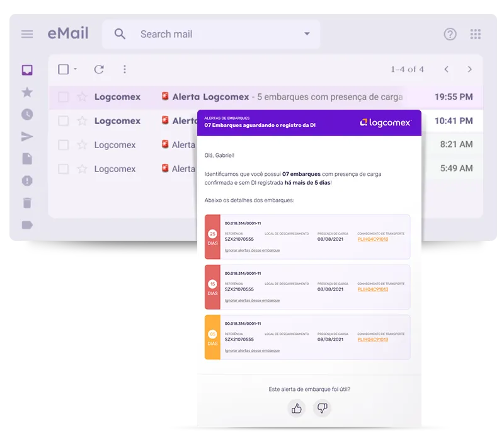Open the three-dot more options menu
The height and width of the screenshot is (440, 504).
coord(125,69)
